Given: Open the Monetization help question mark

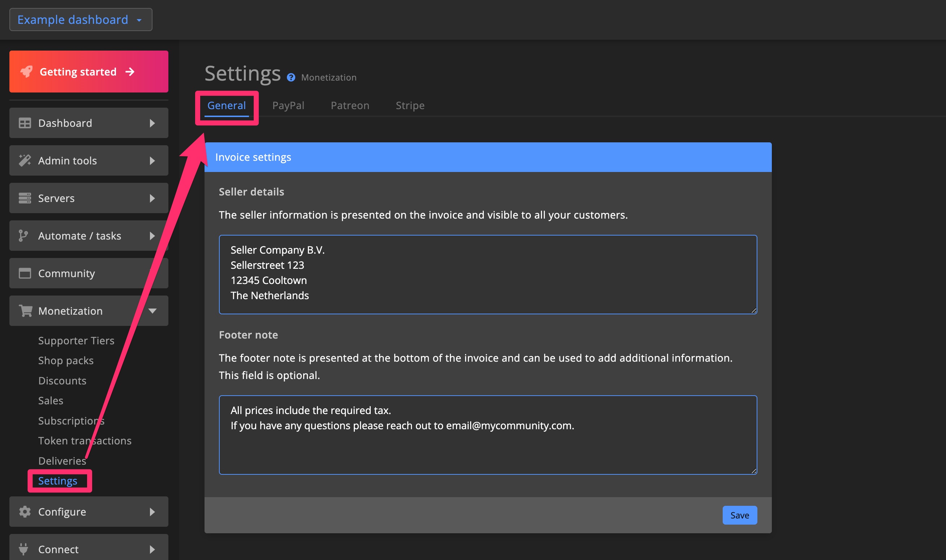Looking at the screenshot, I should point(291,77).
